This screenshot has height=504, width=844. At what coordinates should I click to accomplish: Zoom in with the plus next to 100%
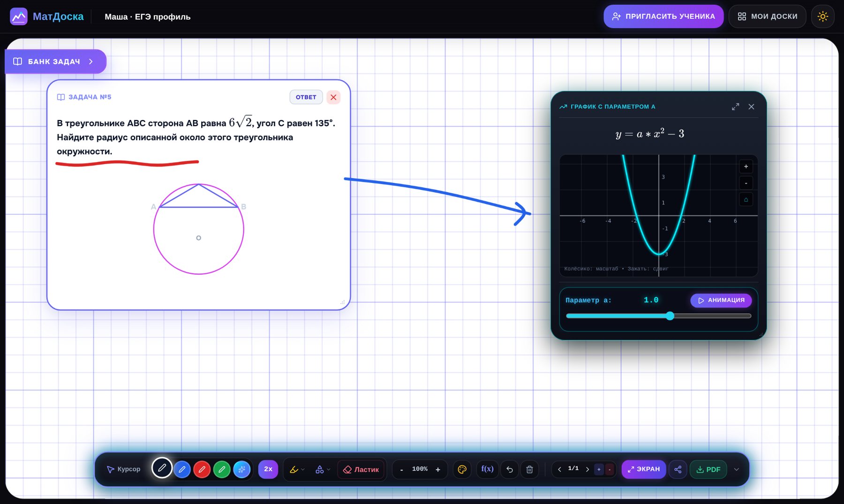[x=438, y=469]
